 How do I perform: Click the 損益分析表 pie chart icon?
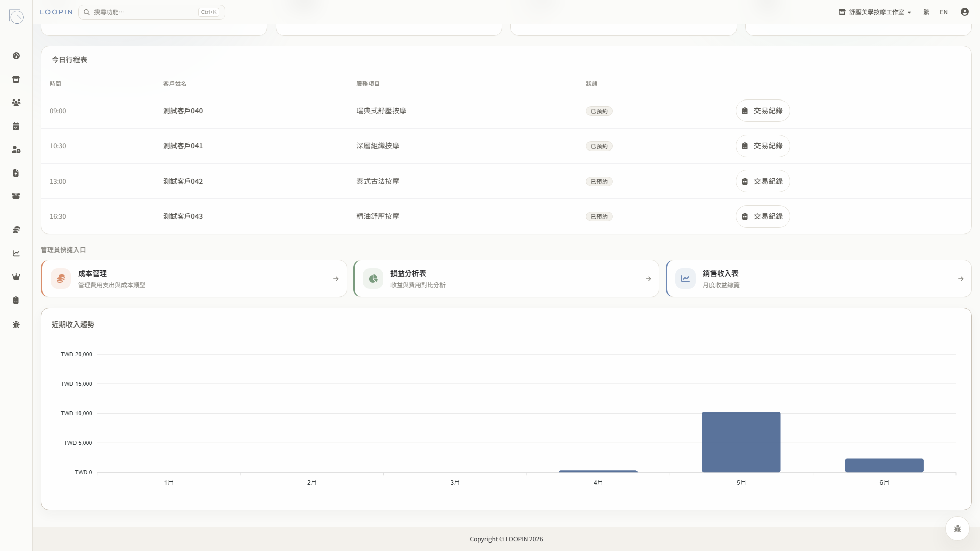coord(373,279)
